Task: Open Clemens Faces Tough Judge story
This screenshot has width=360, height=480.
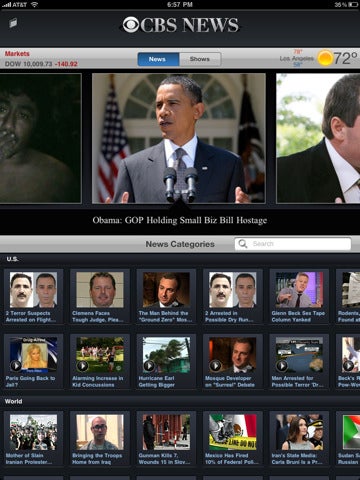Action: click(100, 296)
